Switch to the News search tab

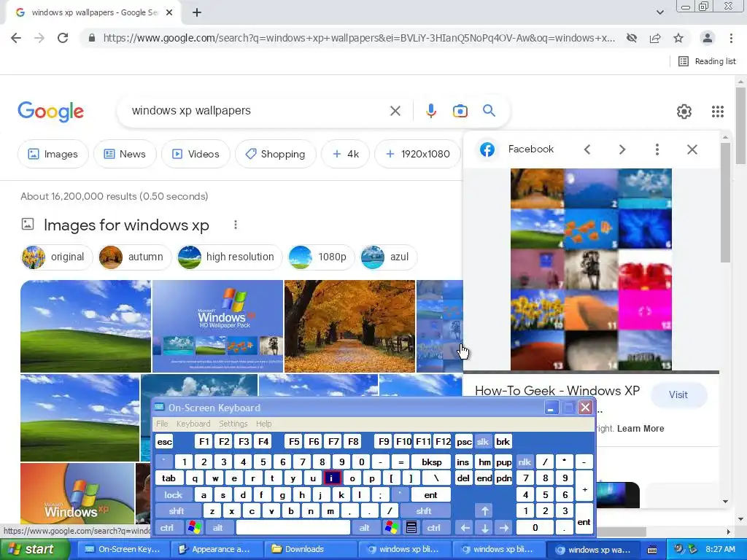pyautogui.click(x=125, y=154)
